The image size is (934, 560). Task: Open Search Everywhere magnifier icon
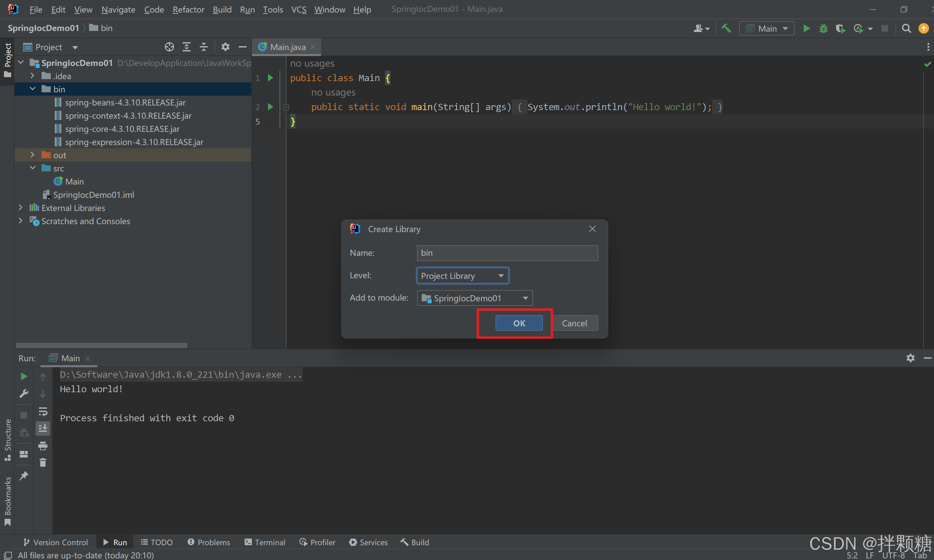click(x=906, y=29)
